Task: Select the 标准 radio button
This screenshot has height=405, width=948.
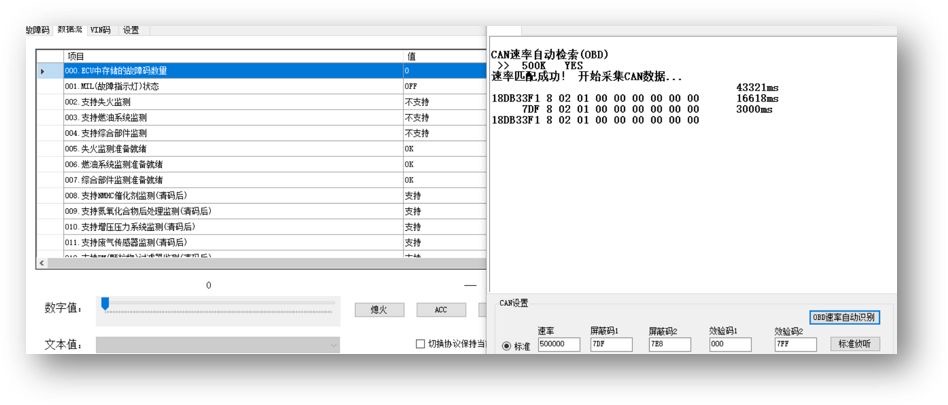Action: pyautogui.click(x=507, y=347)
